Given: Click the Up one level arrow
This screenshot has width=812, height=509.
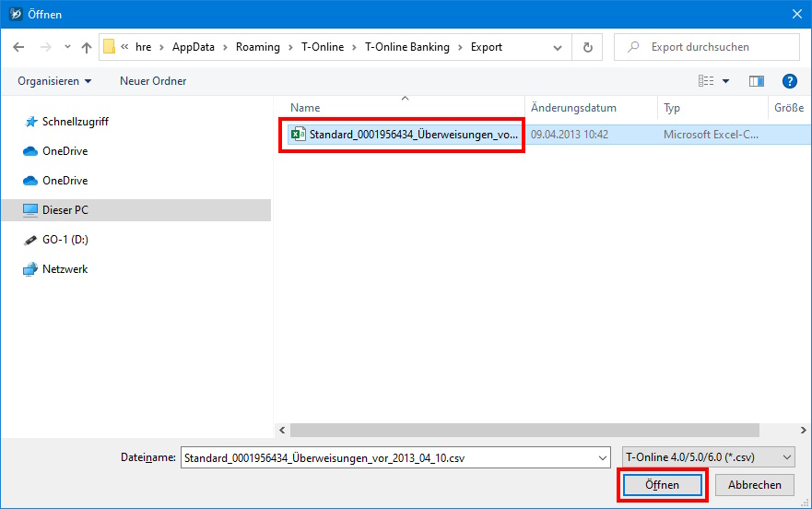Looking at the screenshot, I should (87, 47).
